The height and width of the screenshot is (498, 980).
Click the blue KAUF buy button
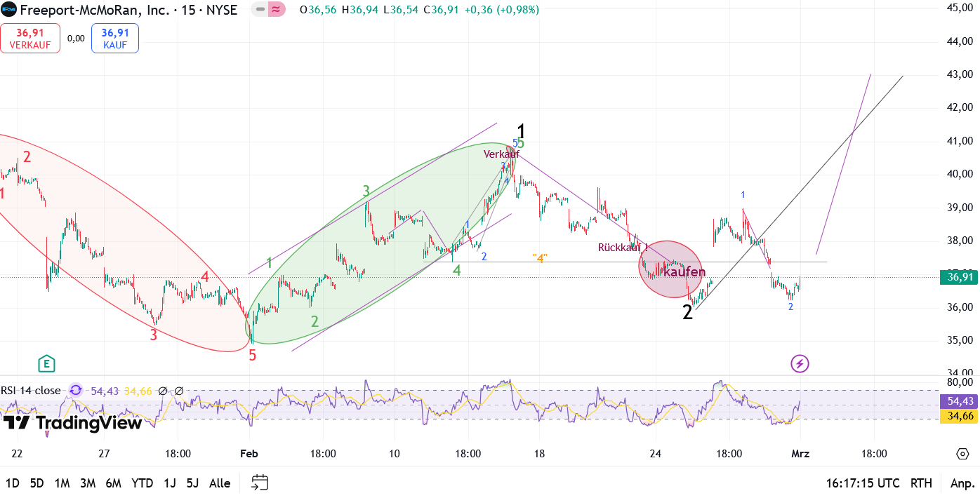pyautogui.click(x=115, y=38)
